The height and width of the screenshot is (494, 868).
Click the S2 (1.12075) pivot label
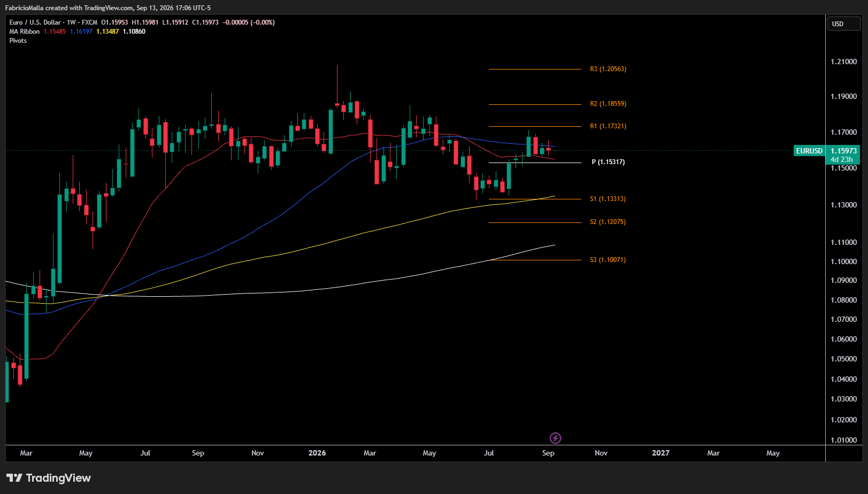[x=608, y=222]
